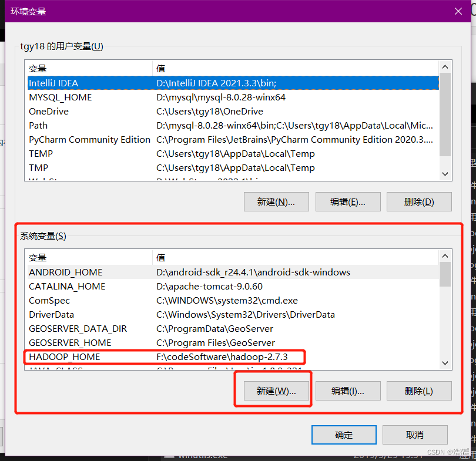The width and height of the screenshot is (476, 461).
Task: Select the DriverData system variable
Action: (233, 315)
